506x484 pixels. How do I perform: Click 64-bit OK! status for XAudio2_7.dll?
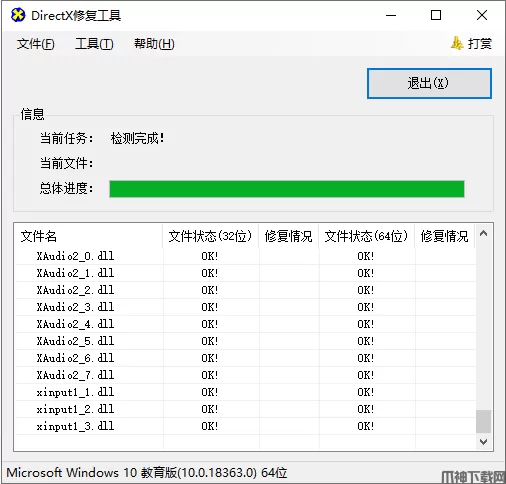point(366,375)
